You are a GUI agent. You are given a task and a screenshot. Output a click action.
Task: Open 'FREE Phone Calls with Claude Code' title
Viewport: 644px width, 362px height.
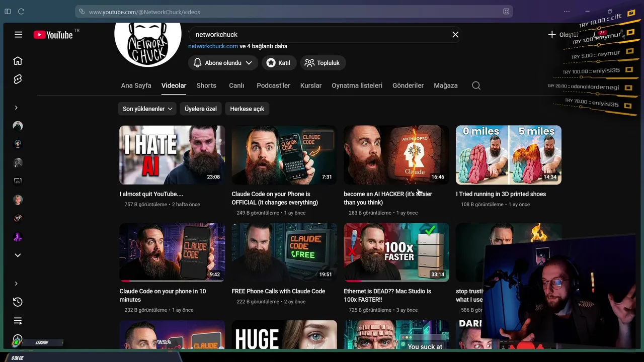point(278,291)
